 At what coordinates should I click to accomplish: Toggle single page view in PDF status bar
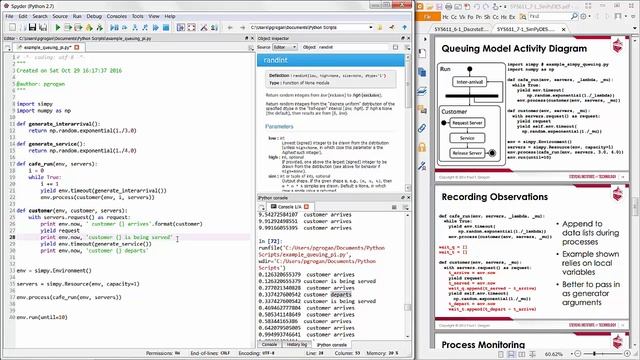(501, 354)
